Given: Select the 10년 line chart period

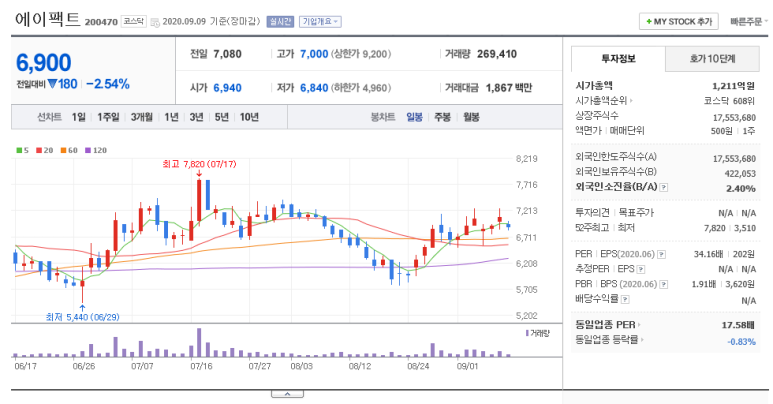Looking at the screenshot, I should tap(249, 117).
